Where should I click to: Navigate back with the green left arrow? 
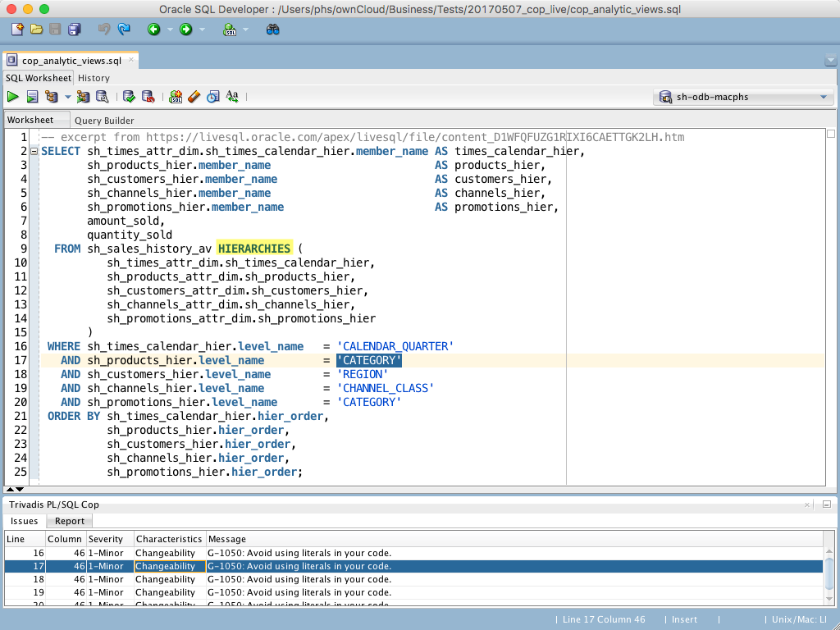point(153,30)
